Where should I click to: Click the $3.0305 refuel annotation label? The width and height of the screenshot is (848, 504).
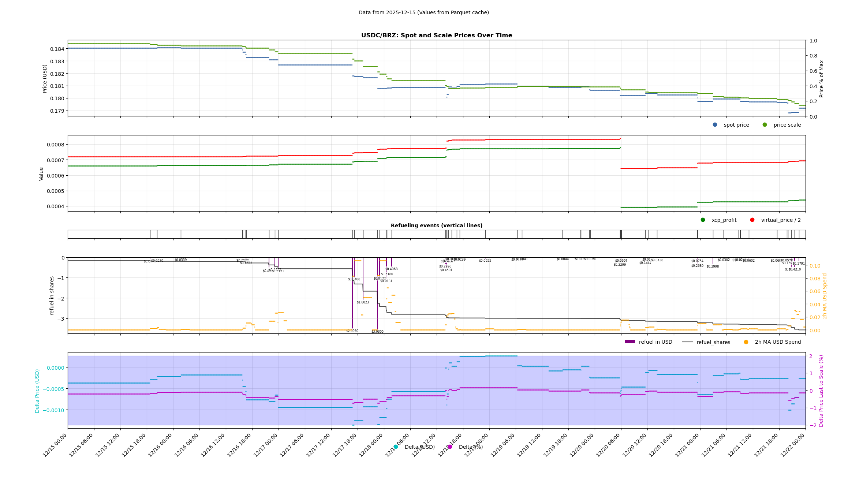tap(377, 332)
